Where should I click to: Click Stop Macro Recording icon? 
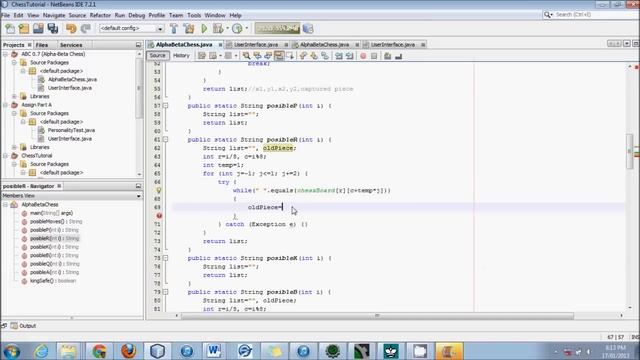[x=374, y=56]
